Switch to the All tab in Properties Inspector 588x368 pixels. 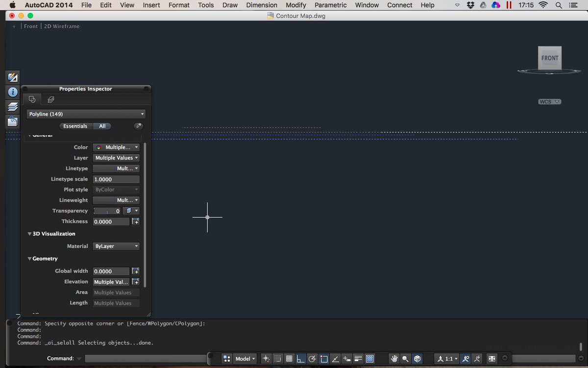[102, 126]
